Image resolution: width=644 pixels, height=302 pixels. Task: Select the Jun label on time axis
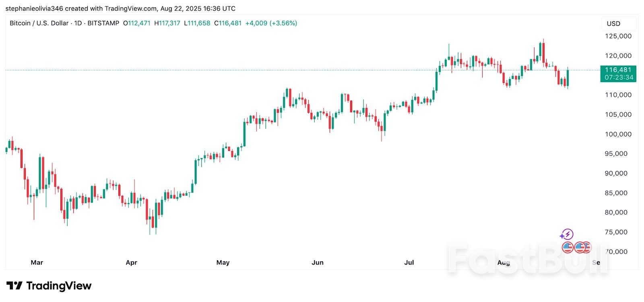tap(318, 263)
